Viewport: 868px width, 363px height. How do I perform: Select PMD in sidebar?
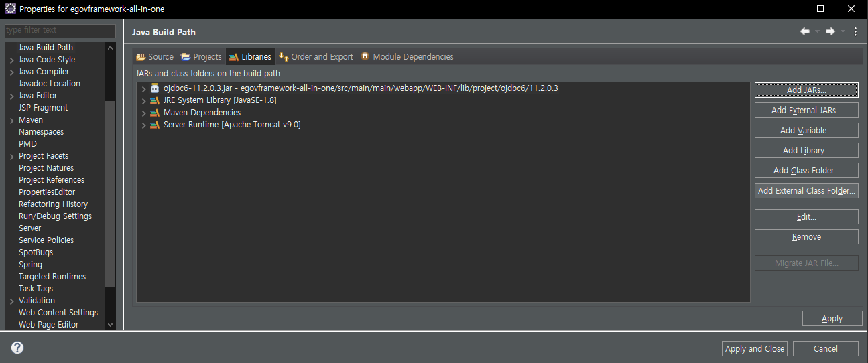point(27,144)
